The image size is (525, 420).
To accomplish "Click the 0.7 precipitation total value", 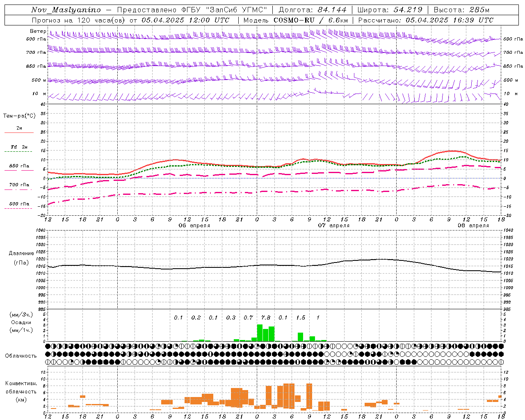I will [x=248, y=318].
